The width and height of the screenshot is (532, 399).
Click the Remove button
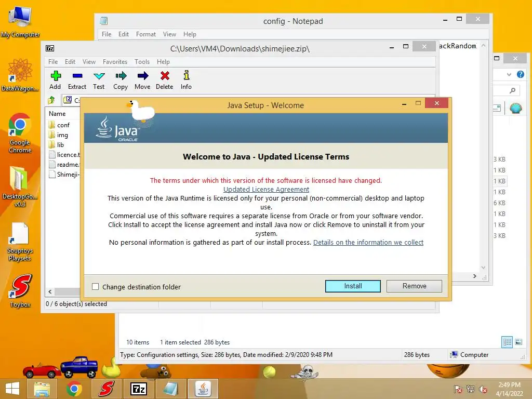(x=414, y=286)
